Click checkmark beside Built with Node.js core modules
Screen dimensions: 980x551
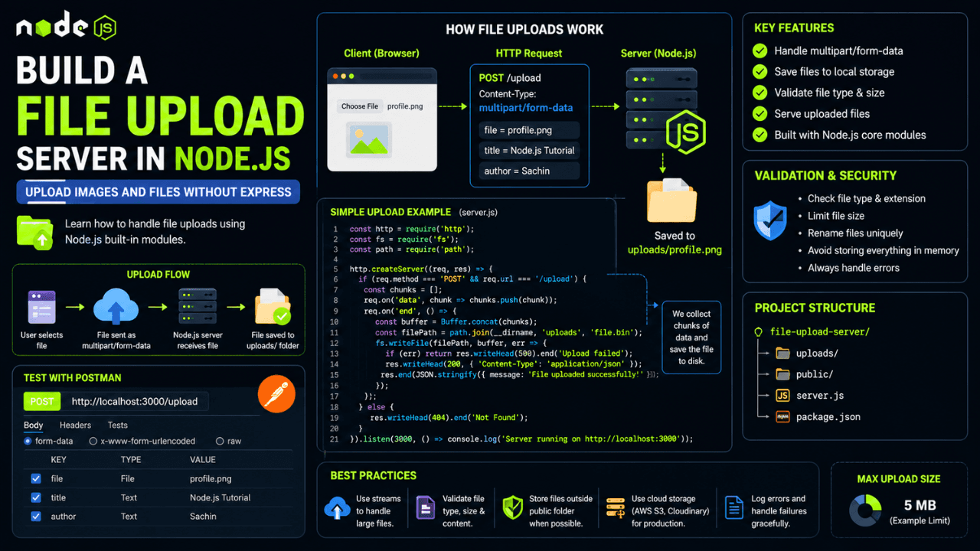tap(759, 135)
